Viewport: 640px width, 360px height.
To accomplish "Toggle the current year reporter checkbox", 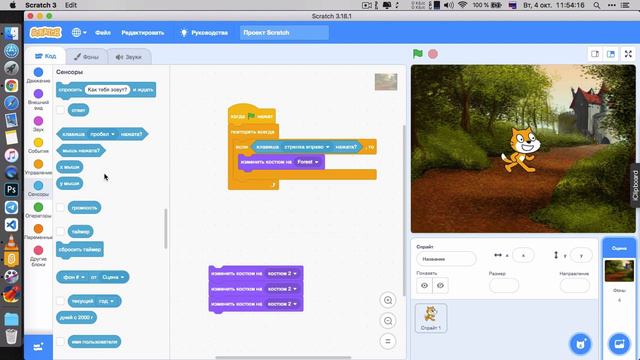I will pos(60,301).
